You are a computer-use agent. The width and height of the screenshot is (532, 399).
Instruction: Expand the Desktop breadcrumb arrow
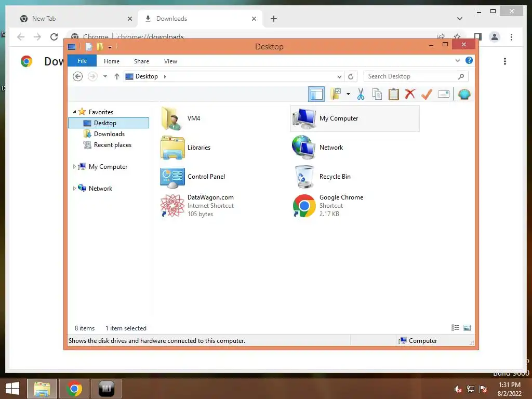(165, 76)
